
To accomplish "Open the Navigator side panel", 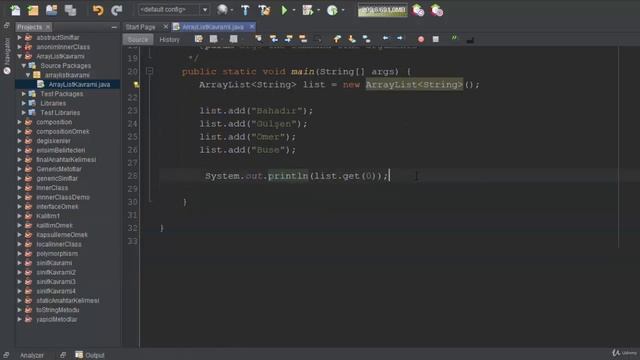I will coord(7,56).
